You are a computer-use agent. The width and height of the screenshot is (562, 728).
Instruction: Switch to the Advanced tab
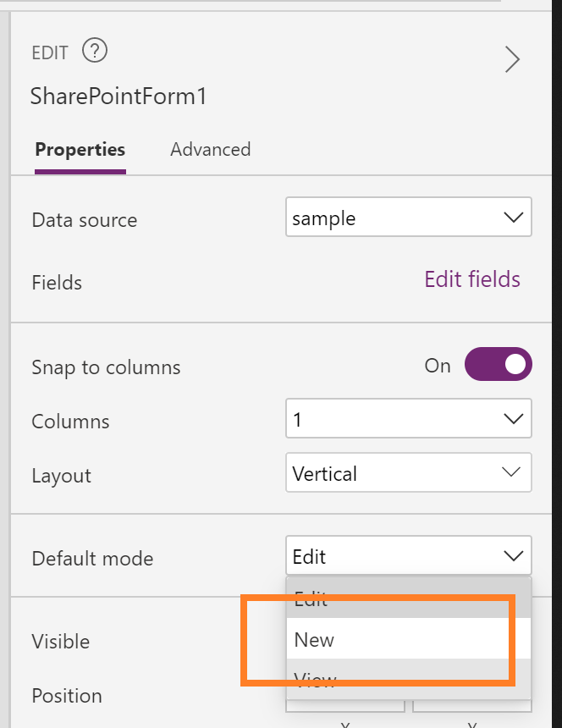pos(210,149)
